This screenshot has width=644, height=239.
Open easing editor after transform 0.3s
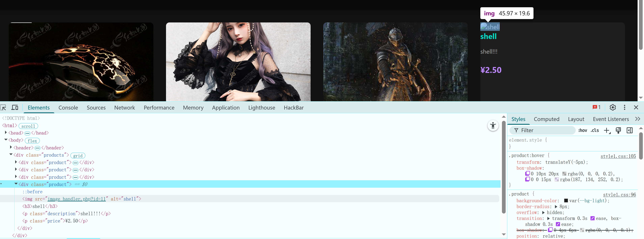point(592,218)
